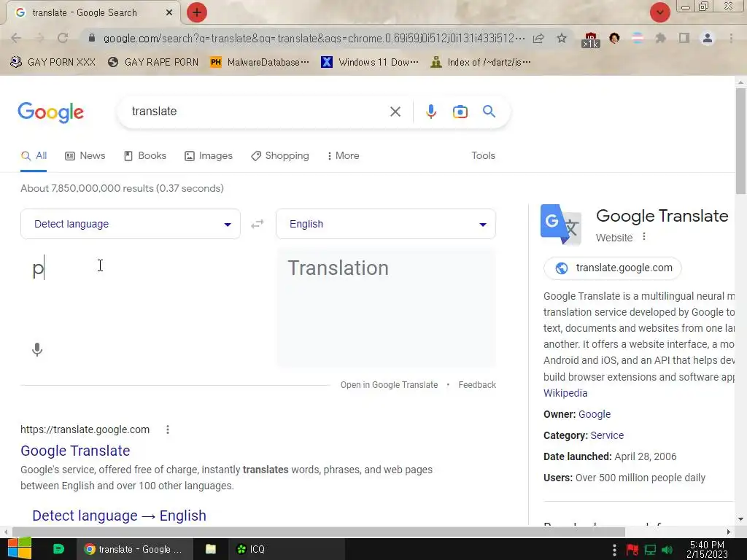This screenshot has height=560, width=747.
Task: Go back to the previous page
Action: tap(16, 38)
